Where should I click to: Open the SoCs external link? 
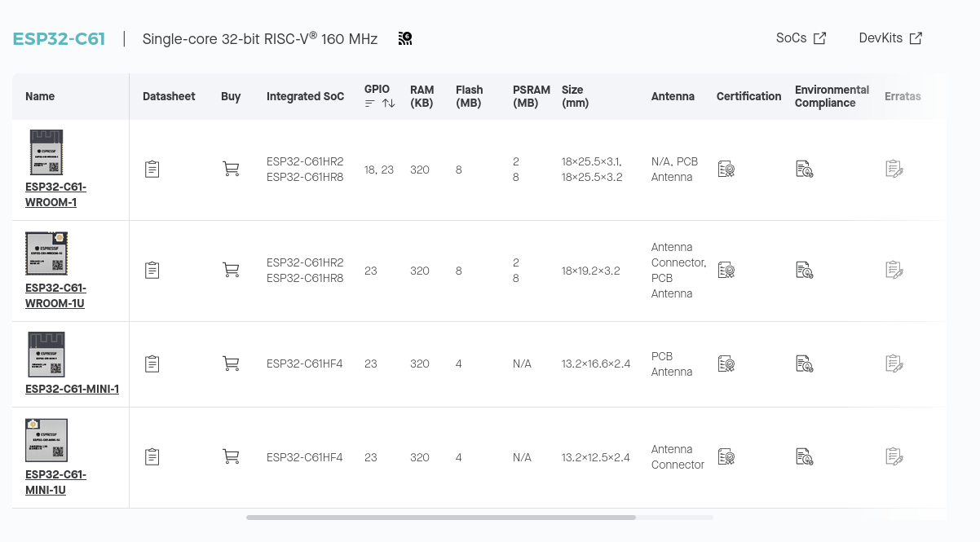801,38
